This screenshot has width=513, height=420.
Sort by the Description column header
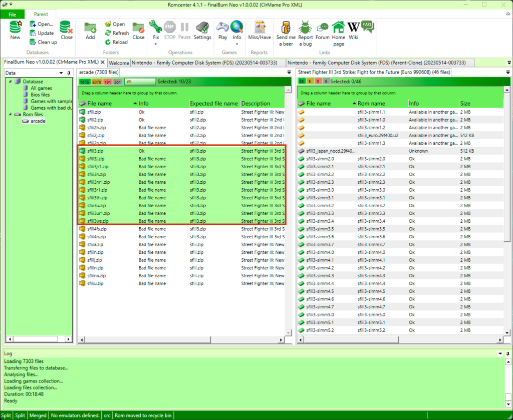tap(263, 104)
